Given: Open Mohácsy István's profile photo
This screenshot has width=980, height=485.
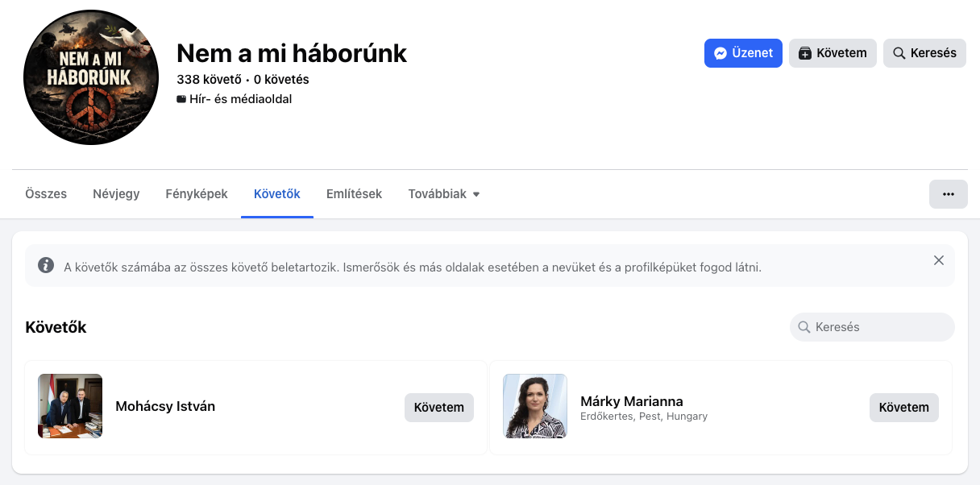Looking at the screenshot, I should pyautogui.click(x=70, y=406).
